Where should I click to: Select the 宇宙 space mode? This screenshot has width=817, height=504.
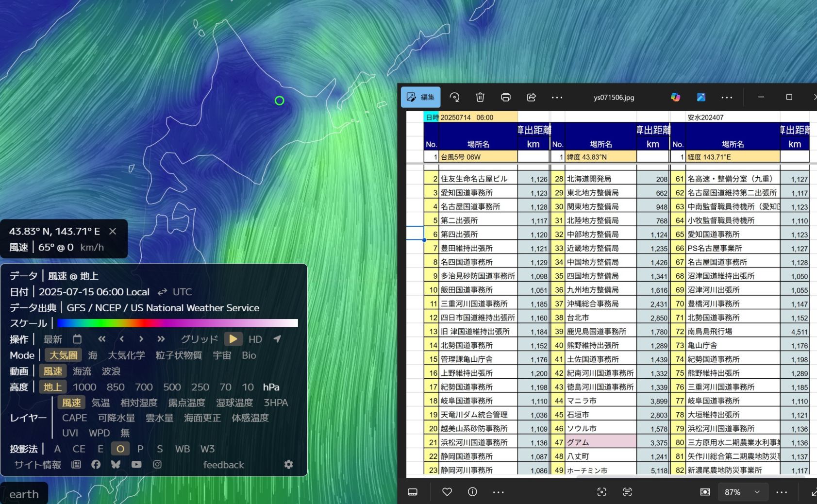pos(222,355)
